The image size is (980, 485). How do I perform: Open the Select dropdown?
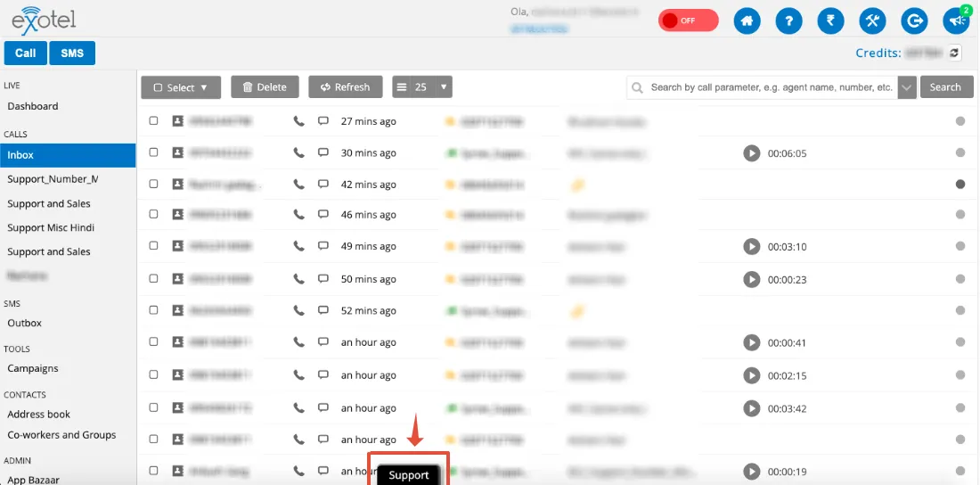(x=181, y=87)
